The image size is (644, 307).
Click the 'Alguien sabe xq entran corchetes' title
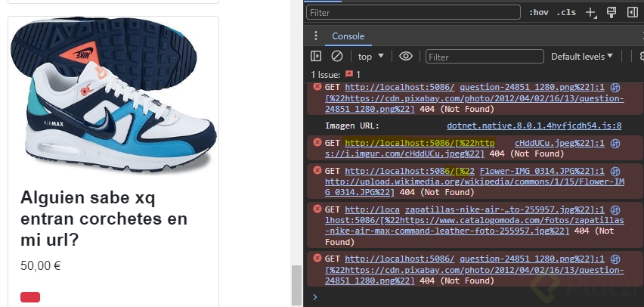104,219
